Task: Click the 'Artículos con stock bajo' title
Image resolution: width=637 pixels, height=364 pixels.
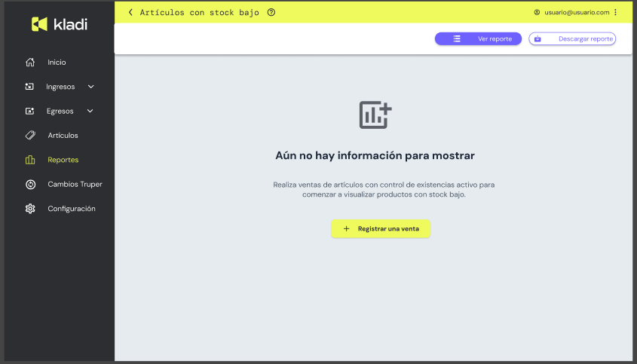Action: point(200,13)
